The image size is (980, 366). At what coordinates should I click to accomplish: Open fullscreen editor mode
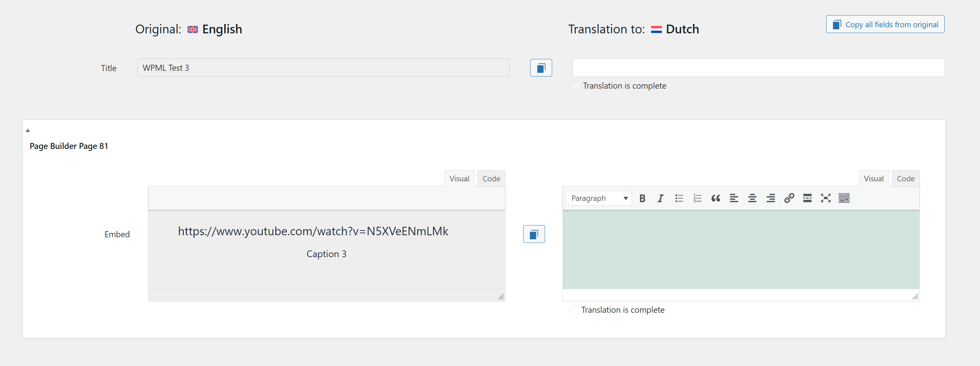click(x=825, y=198)
